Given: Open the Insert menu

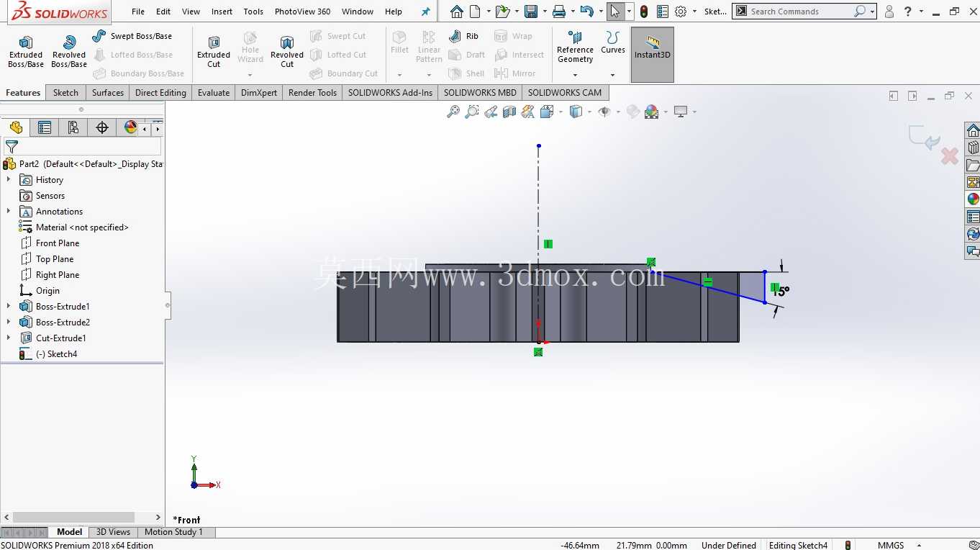Looking at the screenshot, I should (x=222, y=12).
